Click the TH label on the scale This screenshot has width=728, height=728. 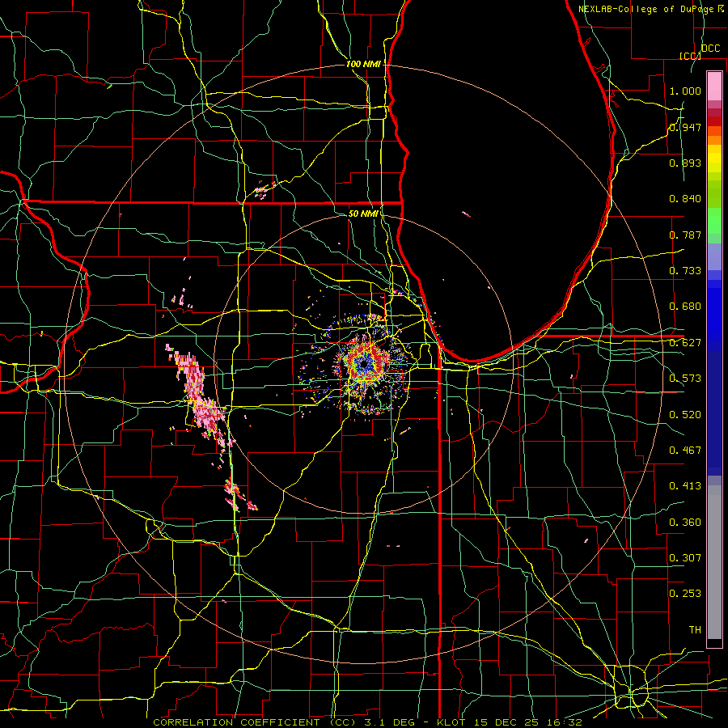coord(695,630)
